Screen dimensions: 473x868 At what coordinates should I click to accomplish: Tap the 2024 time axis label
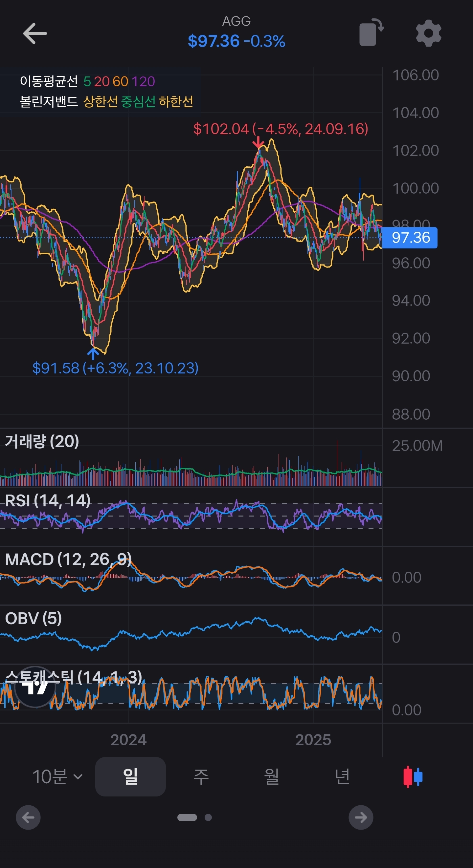[x=128, y=740]
